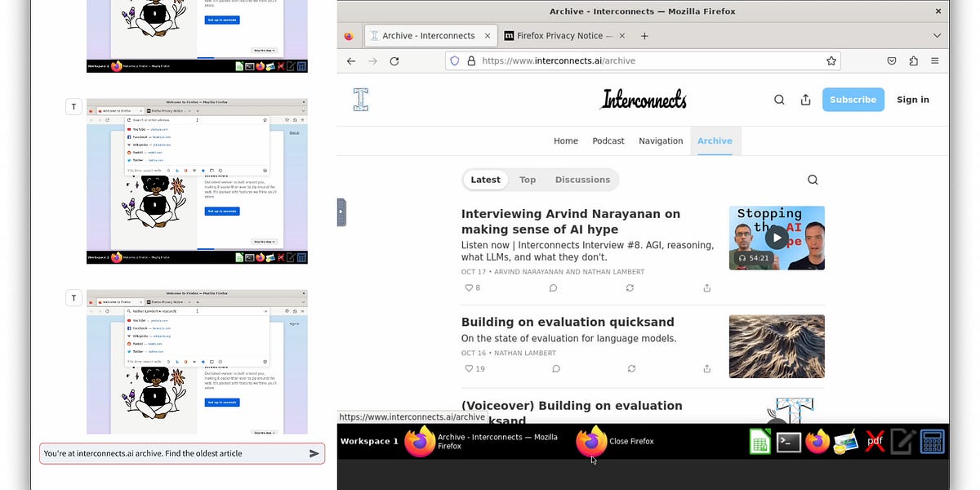Switch to the Top filter tab
This screenshot has height=490, width=980.
click(528, 180)
